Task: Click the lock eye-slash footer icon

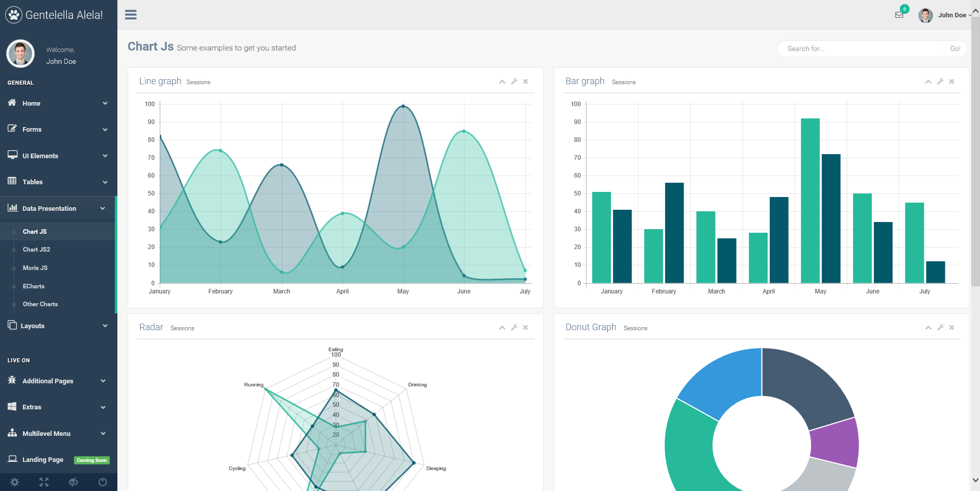Action: pos(73,482)
